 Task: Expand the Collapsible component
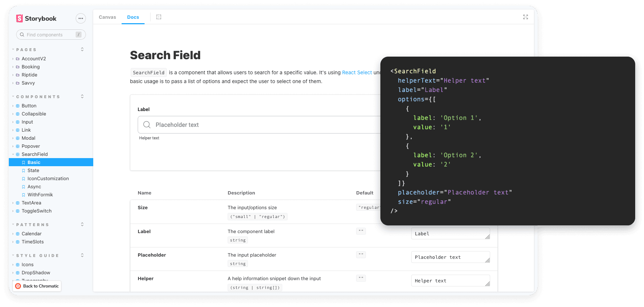[x=13, y=114]
